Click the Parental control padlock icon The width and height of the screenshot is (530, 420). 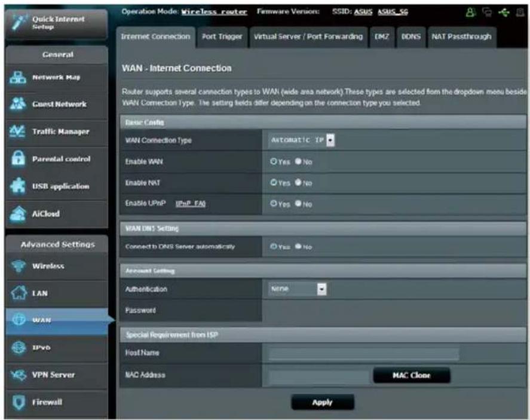[x=18, y=158]
